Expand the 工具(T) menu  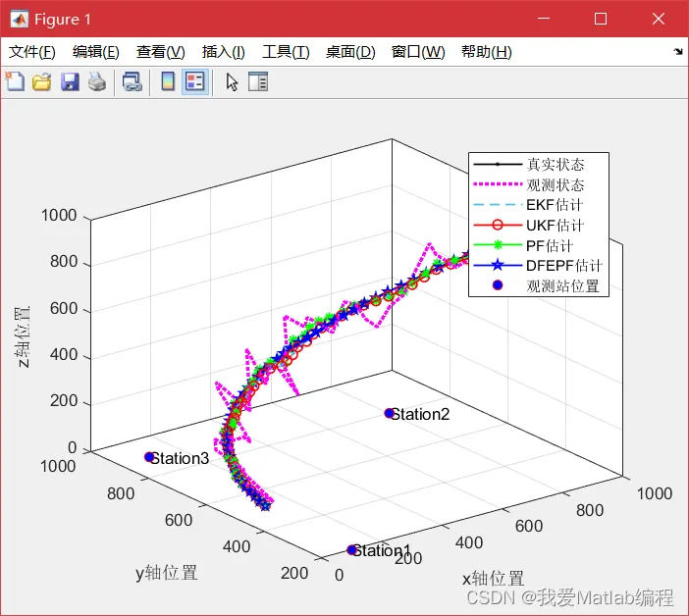click(286, 52)
